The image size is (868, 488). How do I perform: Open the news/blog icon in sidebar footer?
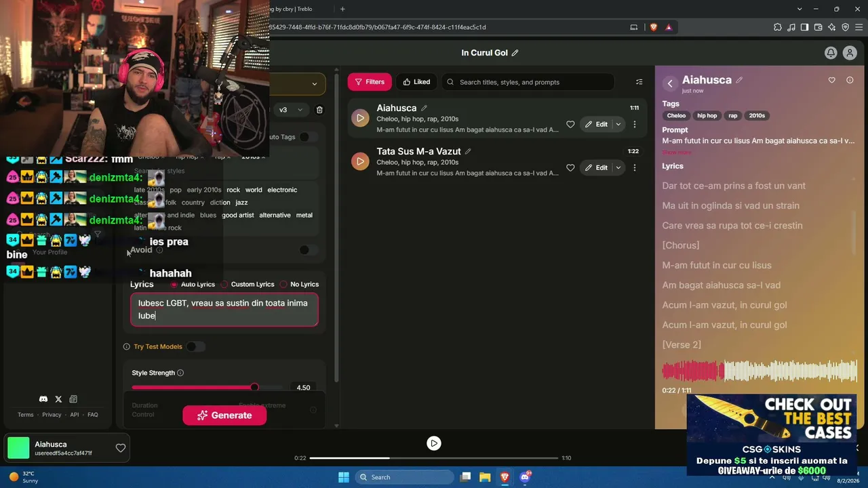click(x=73, y=399)
